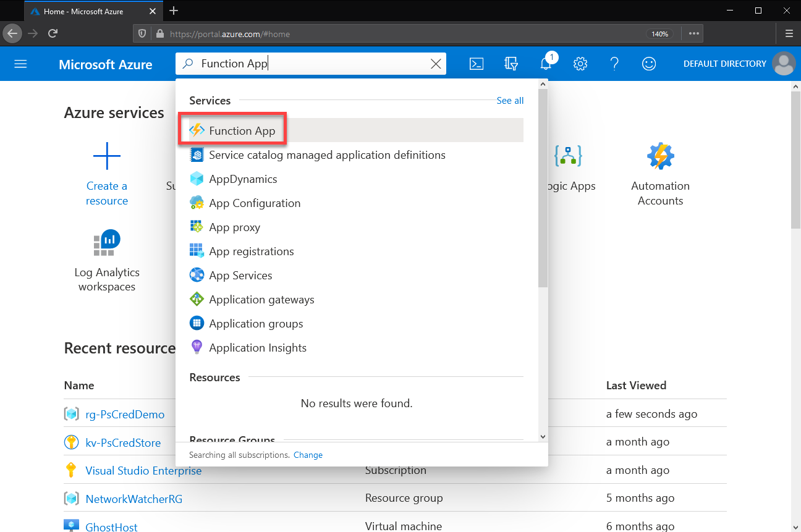
Task: Click the tracking protection shield icon
Action: (143, 34)
